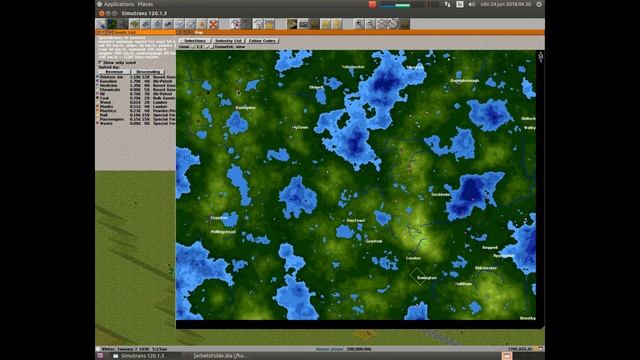The height and width of the screenshot is (360, 640).
Task: Click the game date in status bar
Action: pos(134,349)
